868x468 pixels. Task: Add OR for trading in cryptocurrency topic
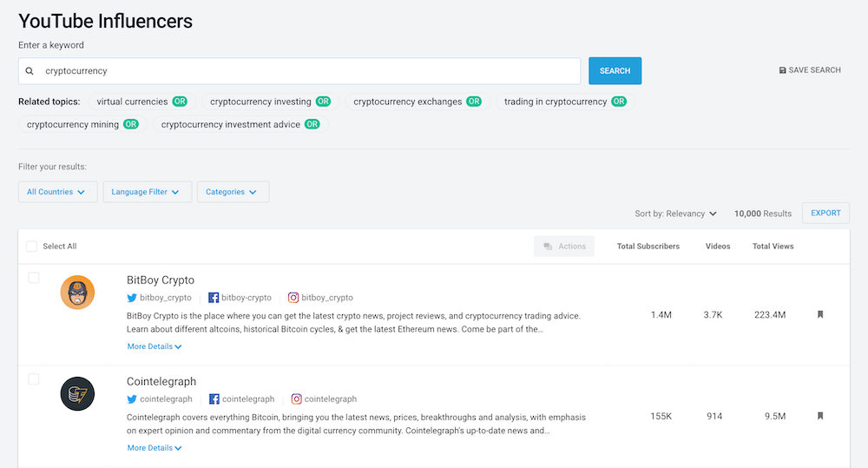click(x=619, y=102)
